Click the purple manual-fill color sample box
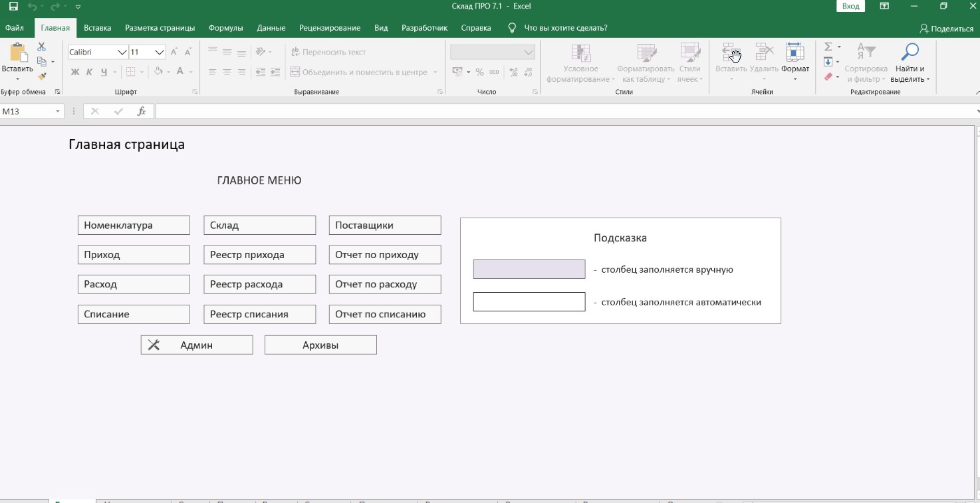 click(x=529, y=269)
